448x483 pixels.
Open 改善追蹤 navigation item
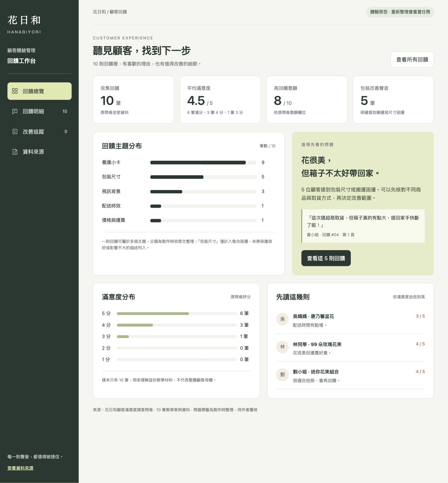coord(39,132)
